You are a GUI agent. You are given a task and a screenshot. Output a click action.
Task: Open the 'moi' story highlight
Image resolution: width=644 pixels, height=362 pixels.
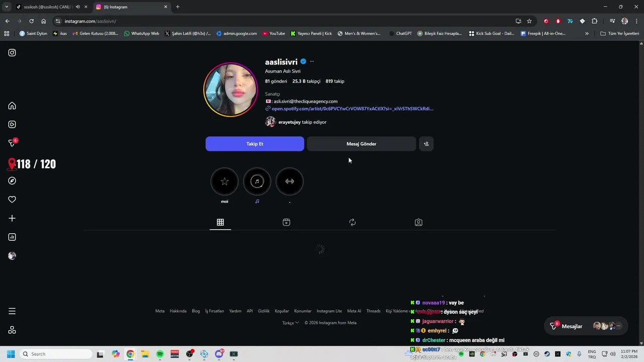[x=224, y=182]
